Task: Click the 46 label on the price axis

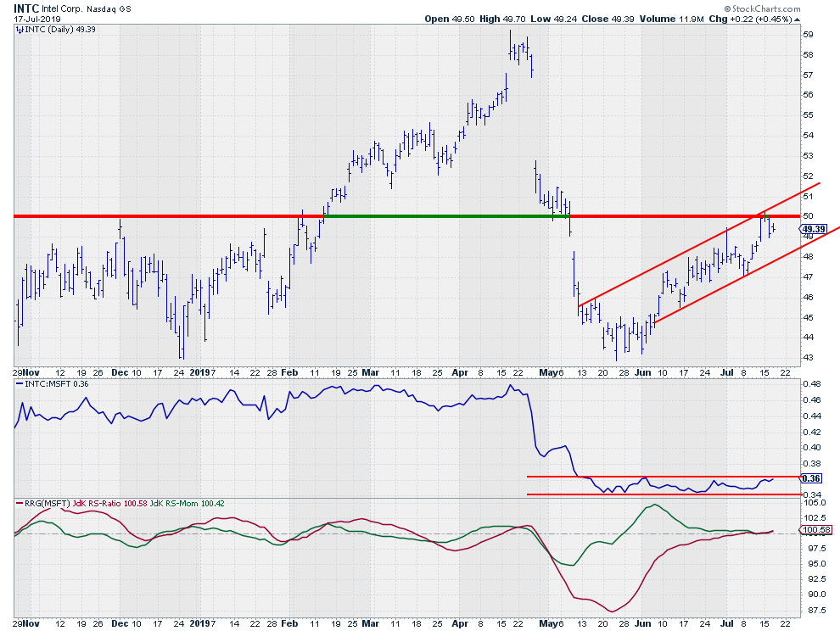Action: click(808, 298)
